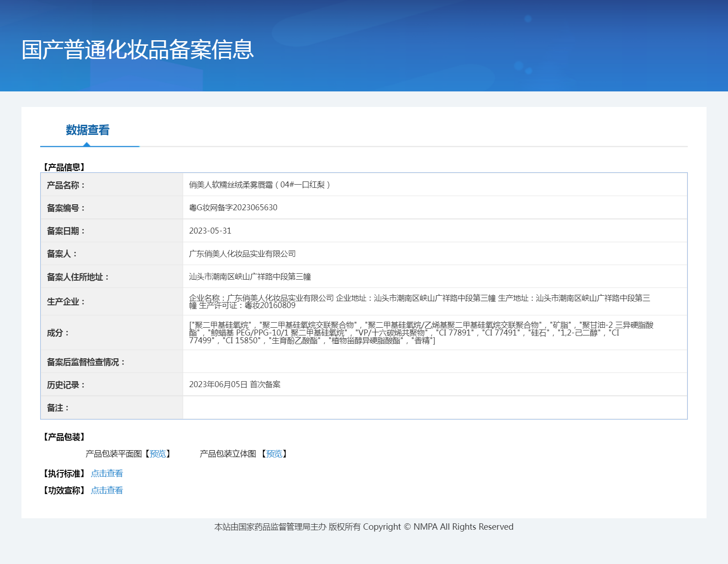Image resolution: width=728 pixels, height=564 pixels.
Task: Open 预览 link for 产品包装立体图
Action: [274, 454]
